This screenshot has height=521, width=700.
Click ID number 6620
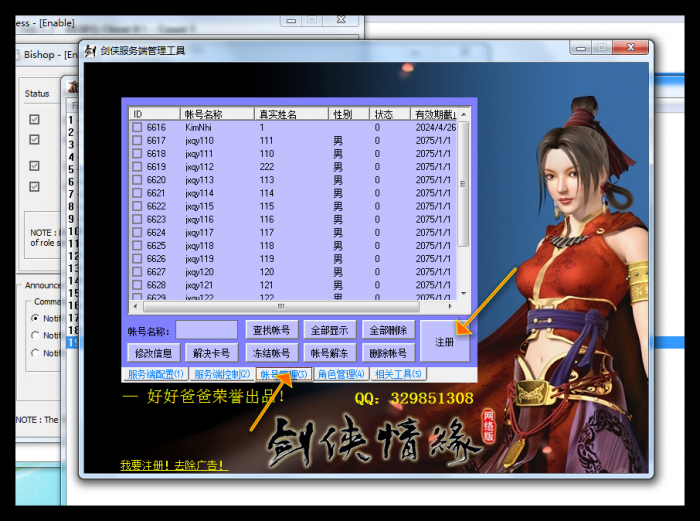(156, 180)
